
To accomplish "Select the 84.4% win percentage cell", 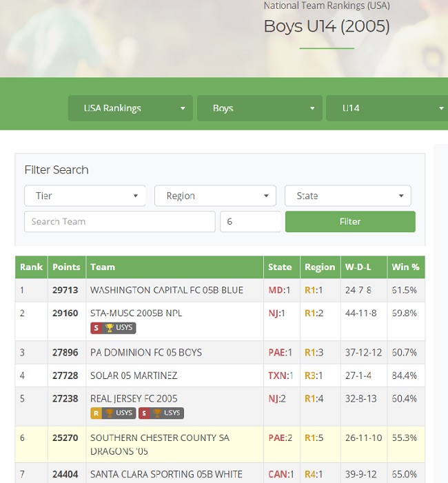I will click(405, 376).
